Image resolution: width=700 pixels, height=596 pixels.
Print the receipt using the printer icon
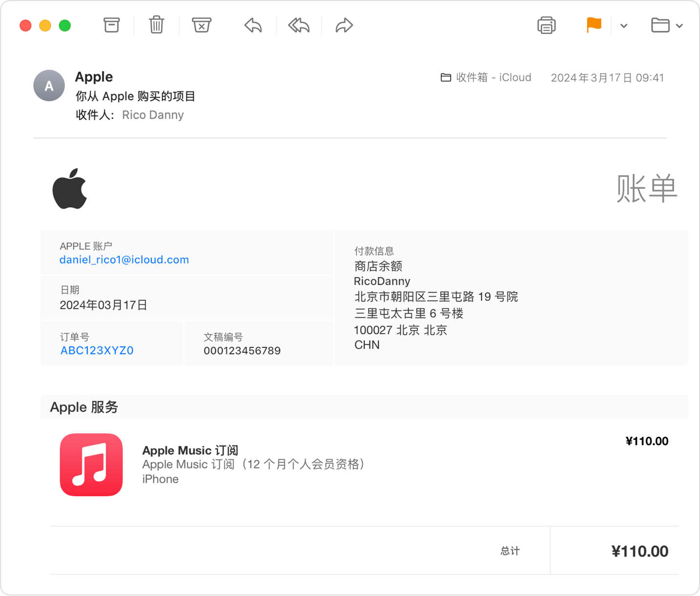546,25
